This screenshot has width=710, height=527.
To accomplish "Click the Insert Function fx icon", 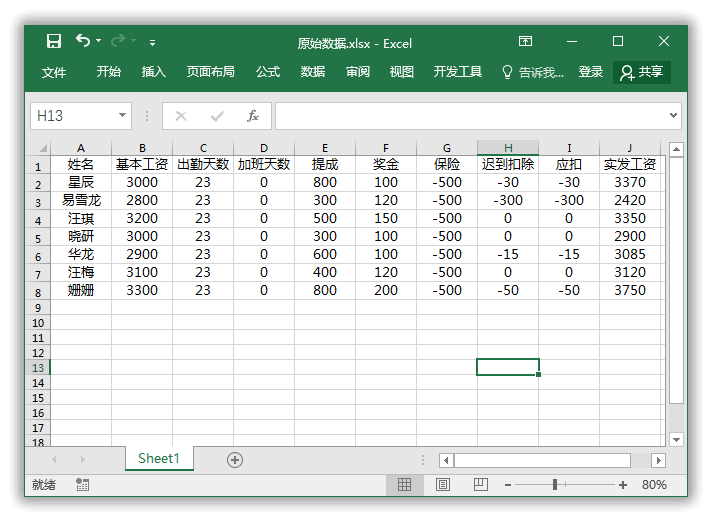I will point(253,116).
